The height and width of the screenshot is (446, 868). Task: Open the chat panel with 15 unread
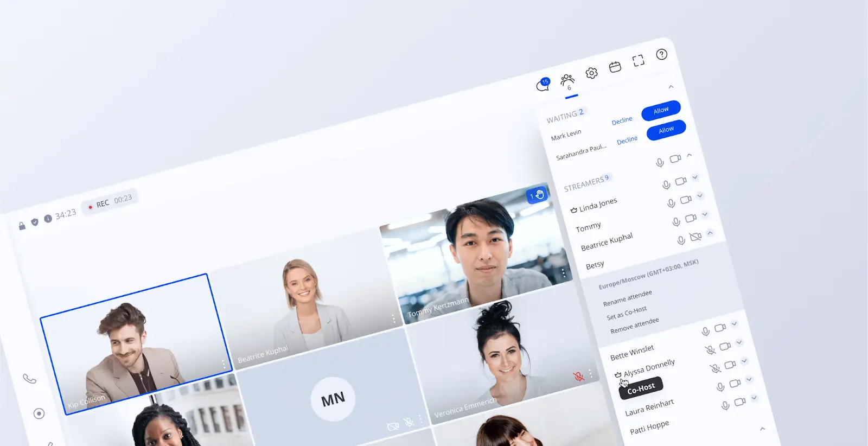[543, 85]
